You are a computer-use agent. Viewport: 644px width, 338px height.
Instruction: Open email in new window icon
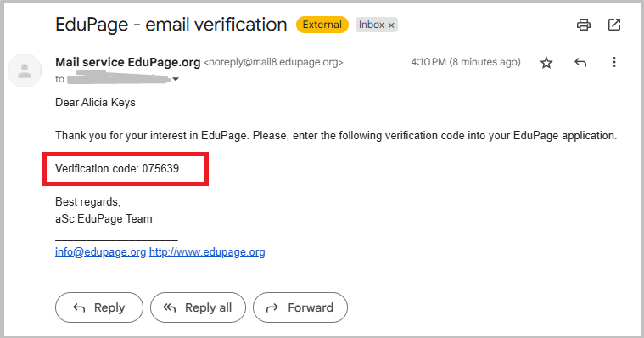(614, 25)
